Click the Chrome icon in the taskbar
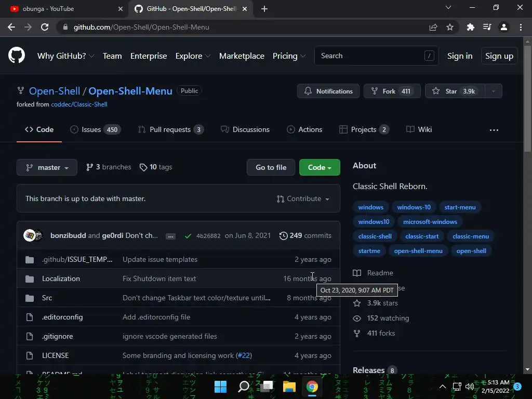 click(312, 387)
